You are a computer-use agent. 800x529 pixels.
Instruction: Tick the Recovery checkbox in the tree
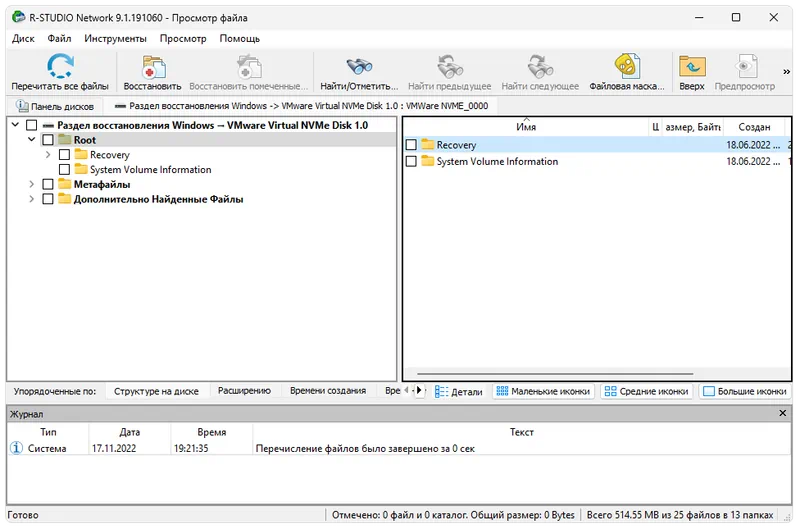64,155
